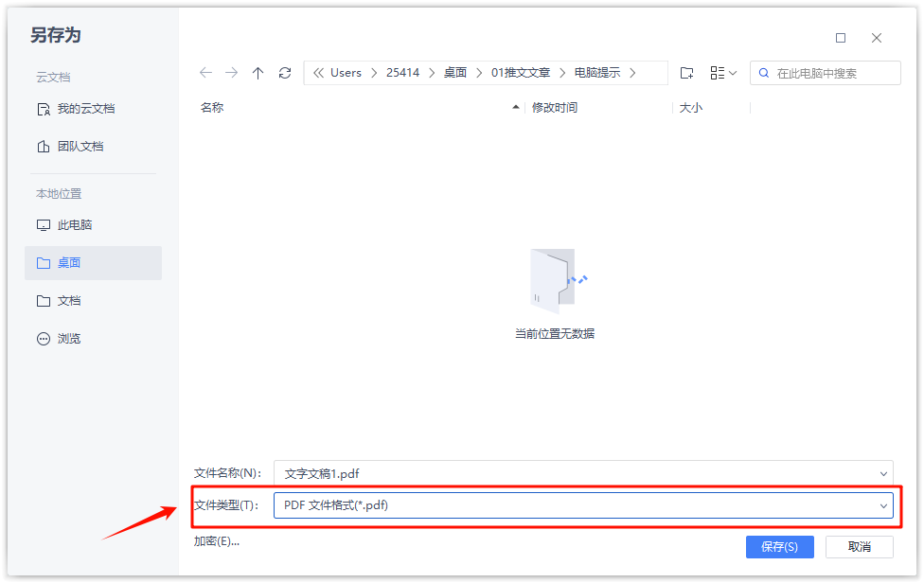Screen dimensions: 924x583
Task: Expand the chevron after Users in path
Action: click(374, 73)
